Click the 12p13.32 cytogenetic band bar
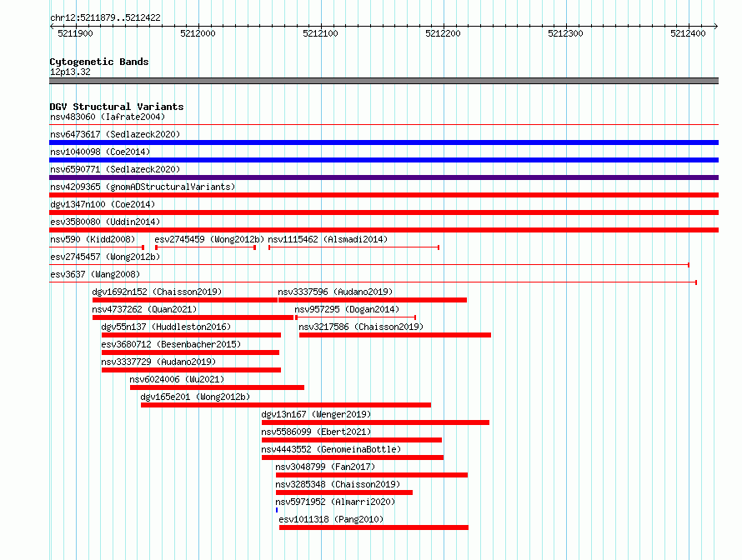 pyautogui.click(x=384, y=81)
